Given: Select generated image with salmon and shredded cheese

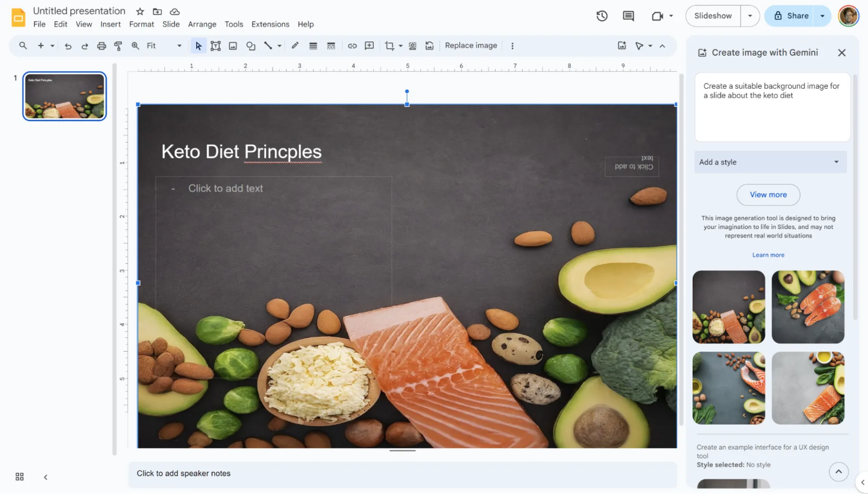Looking at the screenshot, I should point(729,307).
